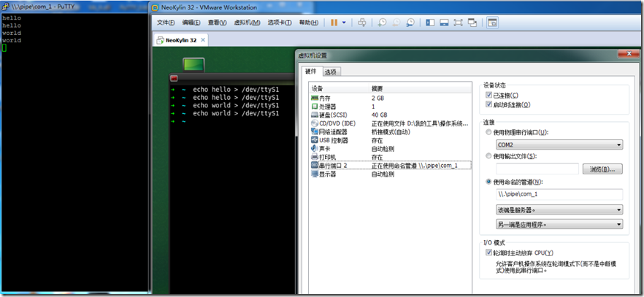Viewport: 644px width, 297px height.
Task: Select 使用输出文件(S) radio button
Action: (488, 156)
